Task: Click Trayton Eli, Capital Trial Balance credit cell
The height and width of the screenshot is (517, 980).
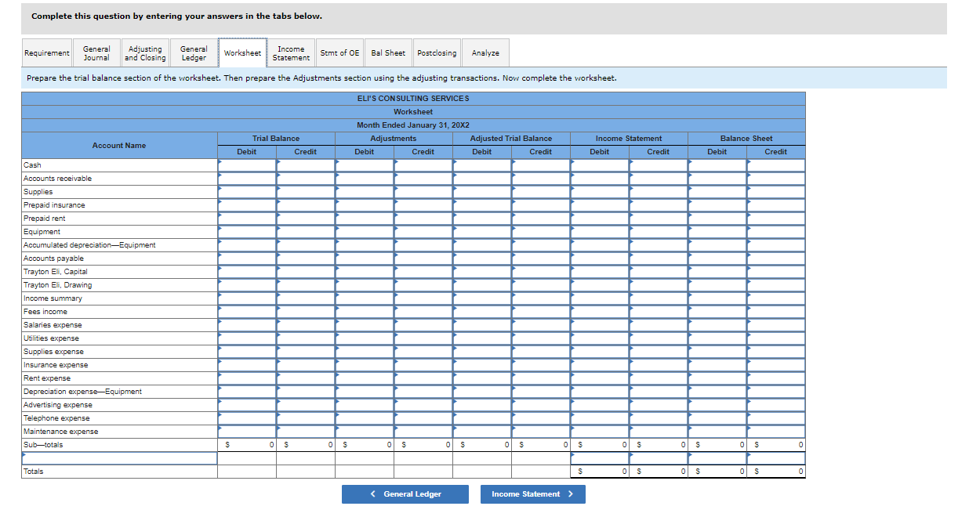Action: coord(306,272)
